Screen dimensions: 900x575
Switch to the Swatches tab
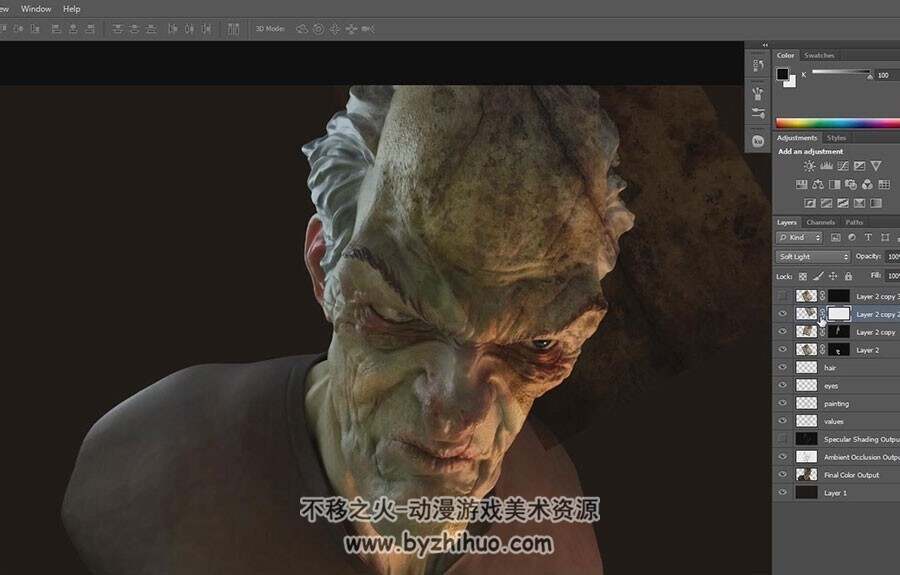pyautogui.click(x=819, y=56)
